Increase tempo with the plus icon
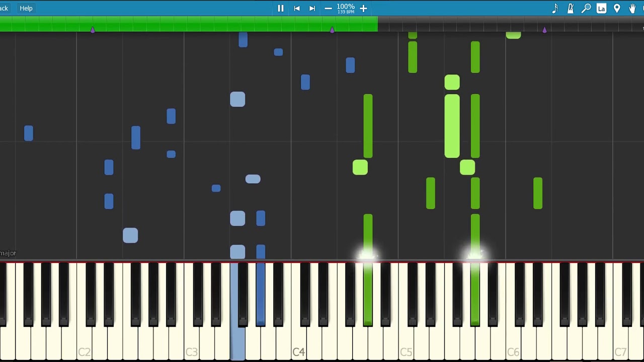Screen dimensions: 644x362 (363, 9)
